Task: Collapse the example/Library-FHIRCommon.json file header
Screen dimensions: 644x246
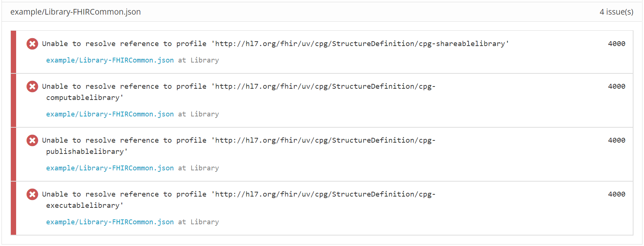Action: click(322, 12)
